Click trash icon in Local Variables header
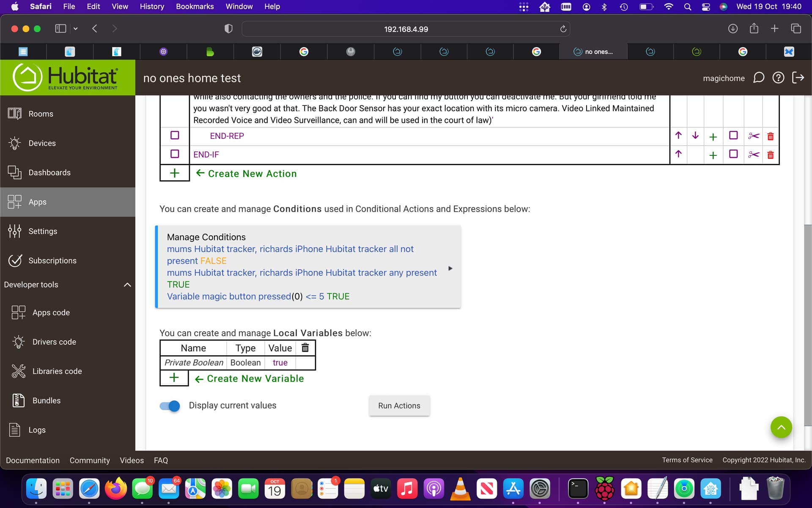The height and width of the screenshot is (508, 812). (305, 348)
